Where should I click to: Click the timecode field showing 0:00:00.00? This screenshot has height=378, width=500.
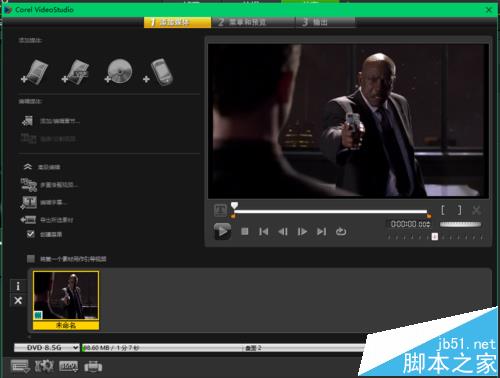point(408,224)
